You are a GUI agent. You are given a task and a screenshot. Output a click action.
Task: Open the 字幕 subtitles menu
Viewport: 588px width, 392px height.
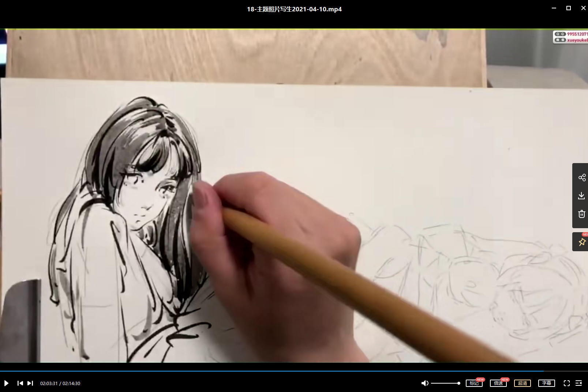[x=546, y=383]
